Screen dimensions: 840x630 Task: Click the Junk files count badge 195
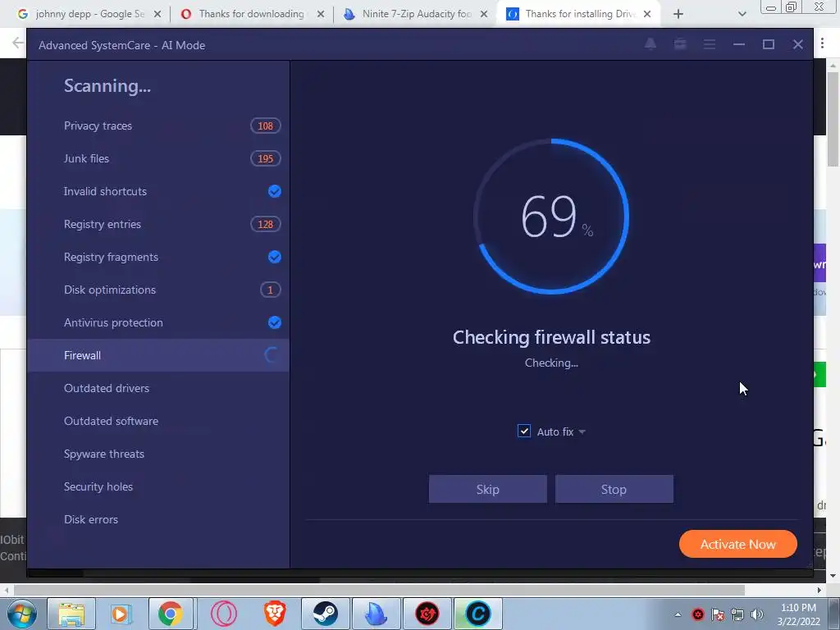[265, 158]
